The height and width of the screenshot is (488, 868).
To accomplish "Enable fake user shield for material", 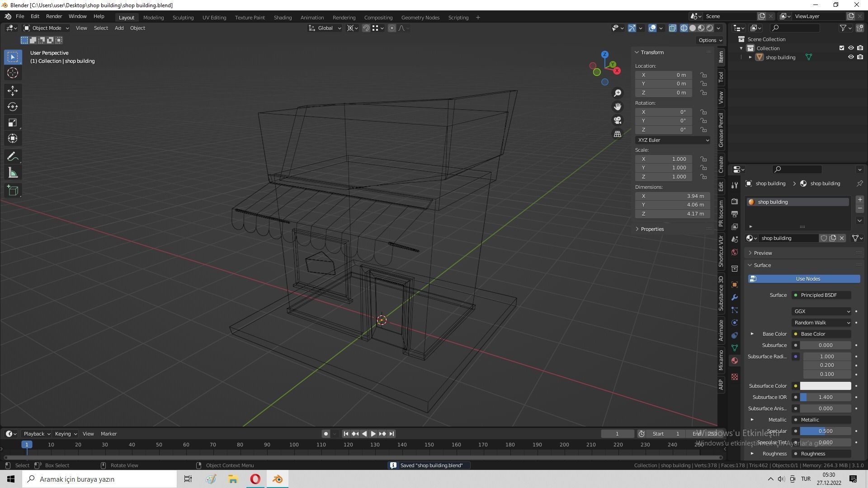I will click(x=824, y=238).
